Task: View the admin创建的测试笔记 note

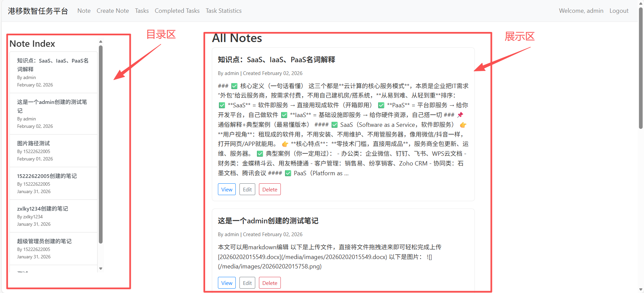Action: (227, 283)
